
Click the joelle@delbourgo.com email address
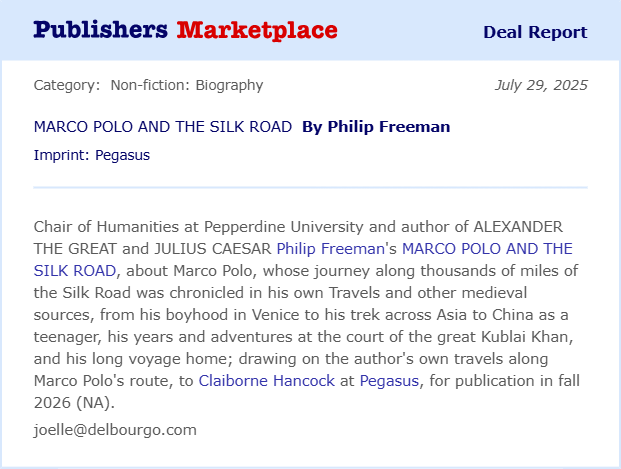[115, 430]
